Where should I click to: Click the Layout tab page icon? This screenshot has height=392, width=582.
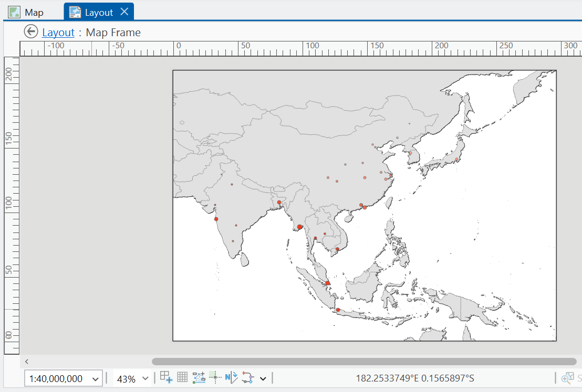75,12
